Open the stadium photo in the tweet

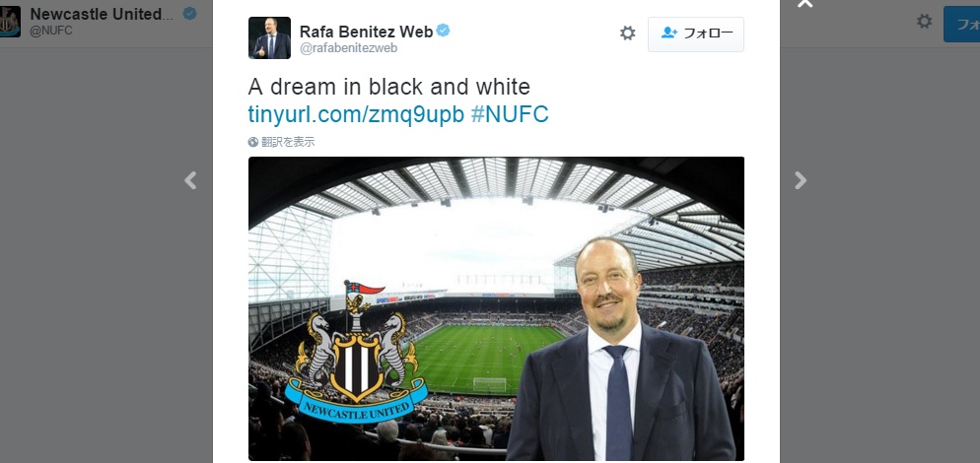pyautogui.click(x=496, y=308)
